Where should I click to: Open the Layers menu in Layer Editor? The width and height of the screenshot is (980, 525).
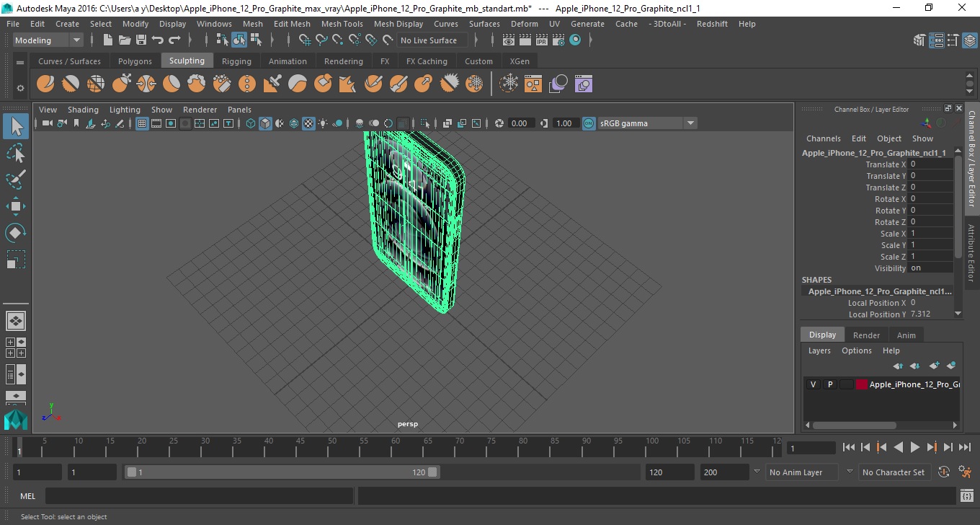pos(819,350)
